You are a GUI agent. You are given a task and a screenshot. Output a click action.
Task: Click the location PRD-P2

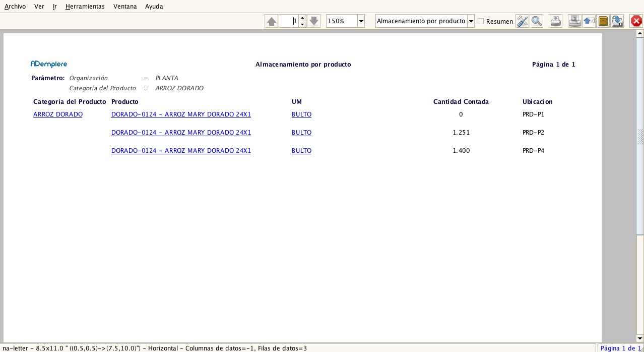pyautogui.click(x=534, y=133)
